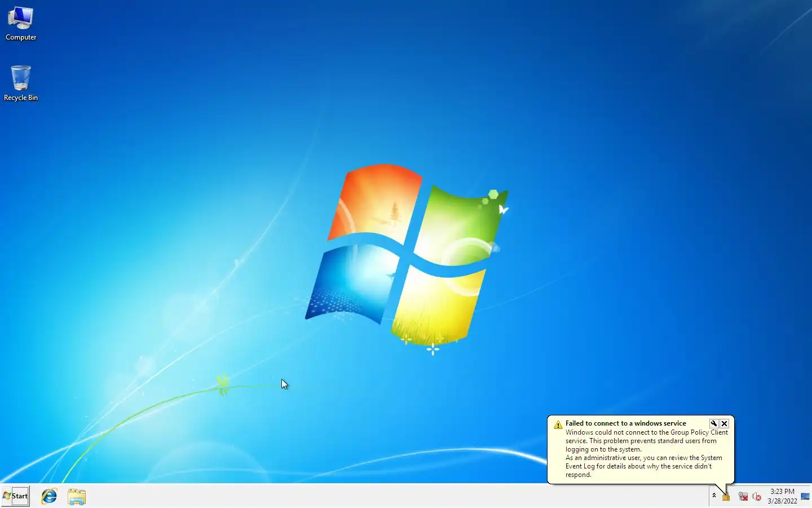The image size is (812, 508).
Task: Open the Start menu
Action: coord(15,496)
